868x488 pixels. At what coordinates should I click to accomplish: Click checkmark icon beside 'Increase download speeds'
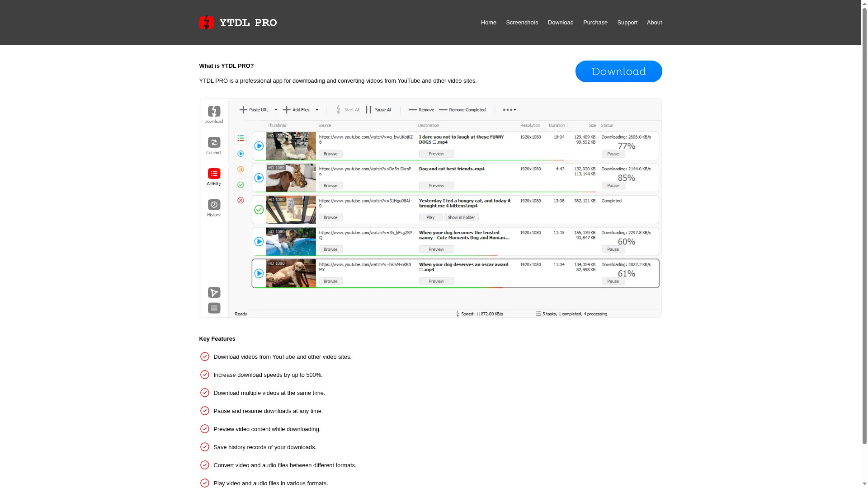[x=204, y=375]
